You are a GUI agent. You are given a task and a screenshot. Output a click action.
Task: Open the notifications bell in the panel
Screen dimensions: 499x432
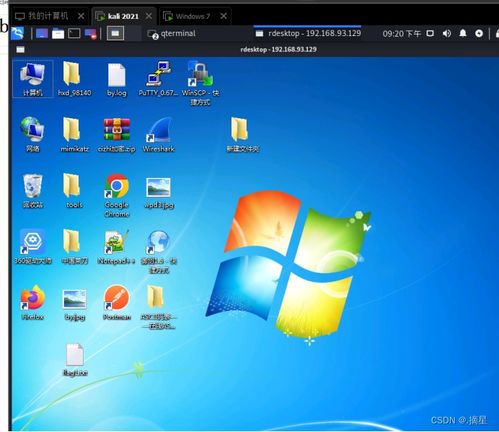[463, 33]
